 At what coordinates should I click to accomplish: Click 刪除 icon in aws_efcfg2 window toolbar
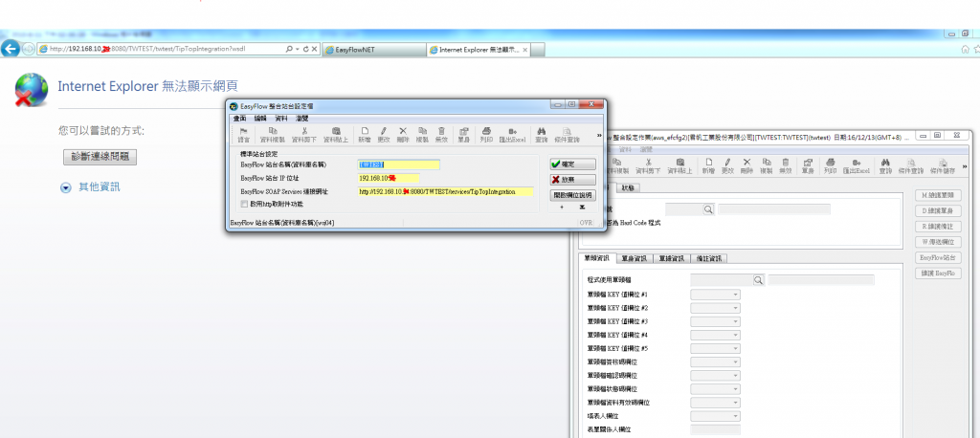[x=746, y=164]
